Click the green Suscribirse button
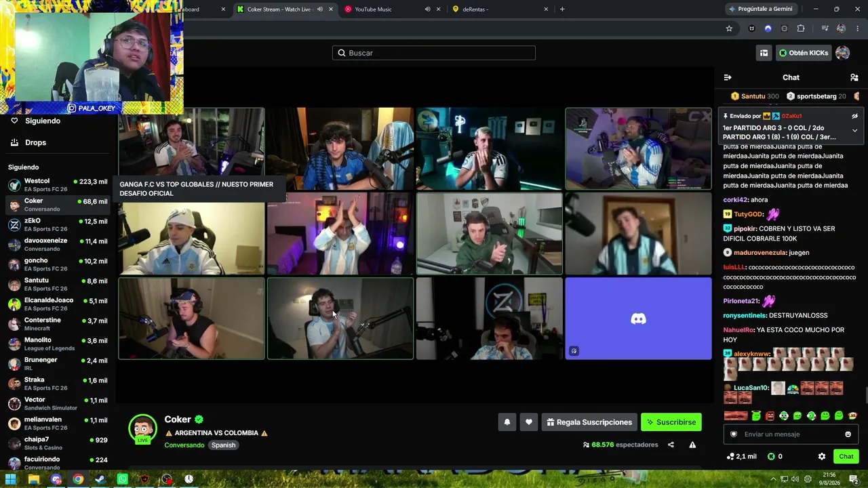This screenshot has width=868, height=488. pyautogui.click(x=671, y=422)
